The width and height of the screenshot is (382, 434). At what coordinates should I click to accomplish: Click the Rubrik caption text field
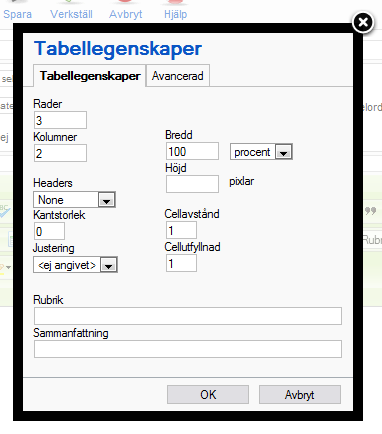pyautogui.click(x=188, y=316)
